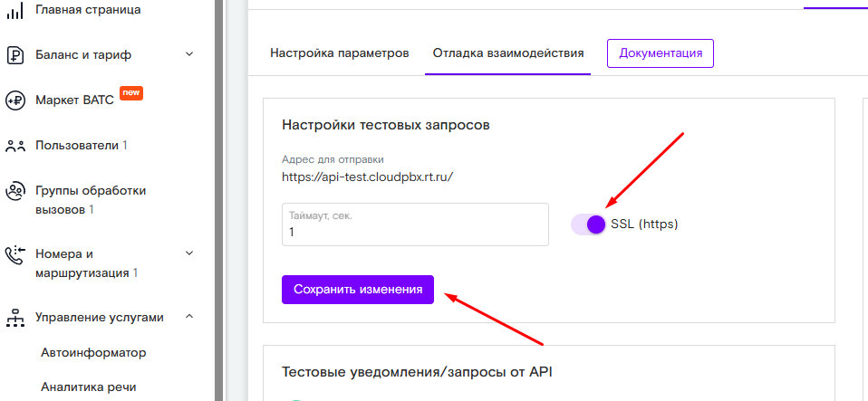The image size is (868, 401).
Task: Select the Отладка взаимодействия tab
Action: coord(507,53)
